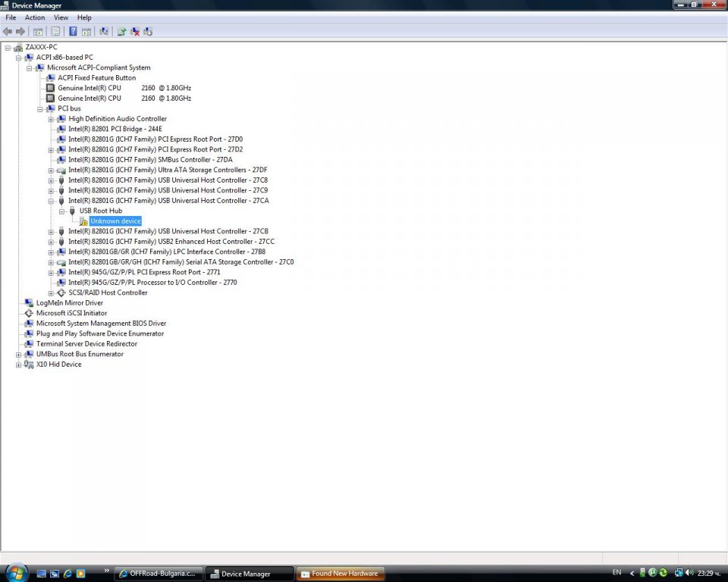Click the Update Driver Software toolbar icon
The image size is (728, 582).
pos(121,32)
